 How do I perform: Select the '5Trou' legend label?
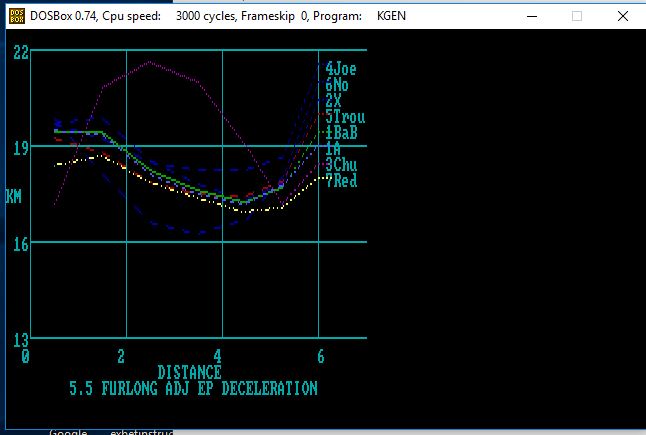[345, 117]
